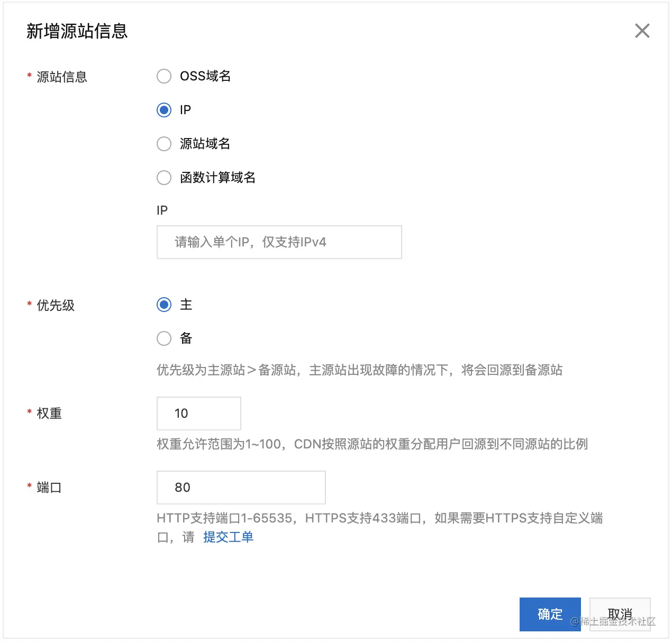Click the 新增源站信息 dialog title
672x643 pixels.
[77, 31]
